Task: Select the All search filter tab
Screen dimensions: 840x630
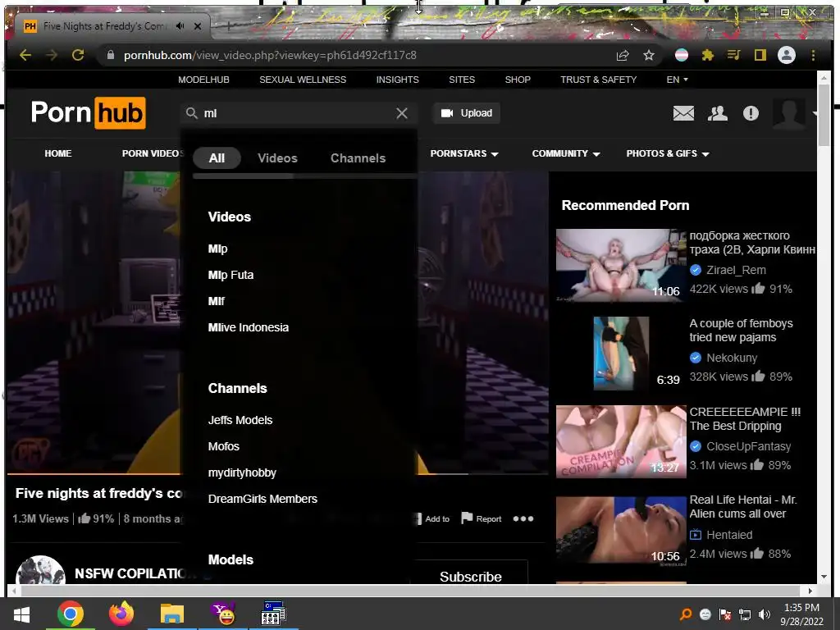Action: point(217,158)
